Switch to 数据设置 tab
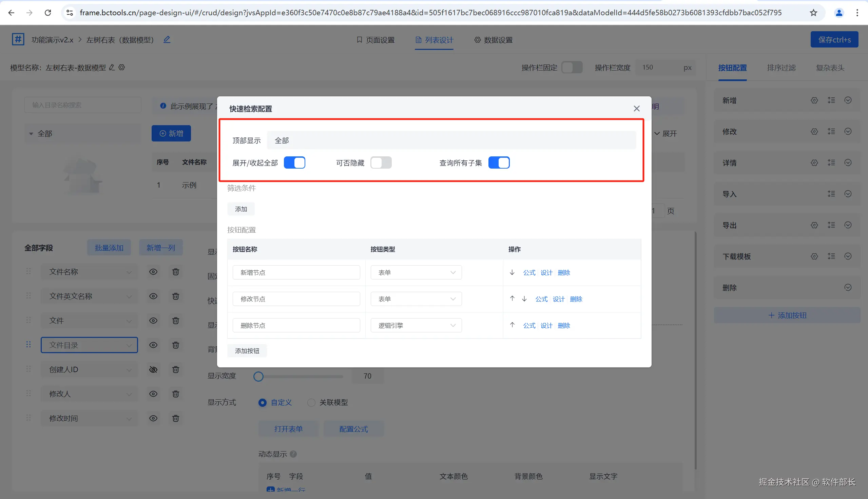The width and height of the screenshot is (868, 499). [494, 40]
